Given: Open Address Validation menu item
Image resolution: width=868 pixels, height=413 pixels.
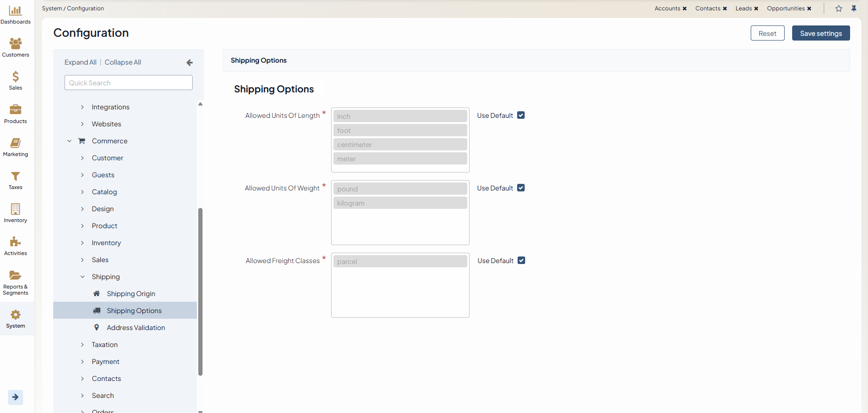Looking at the screenshot, I should tap(136, 328).
